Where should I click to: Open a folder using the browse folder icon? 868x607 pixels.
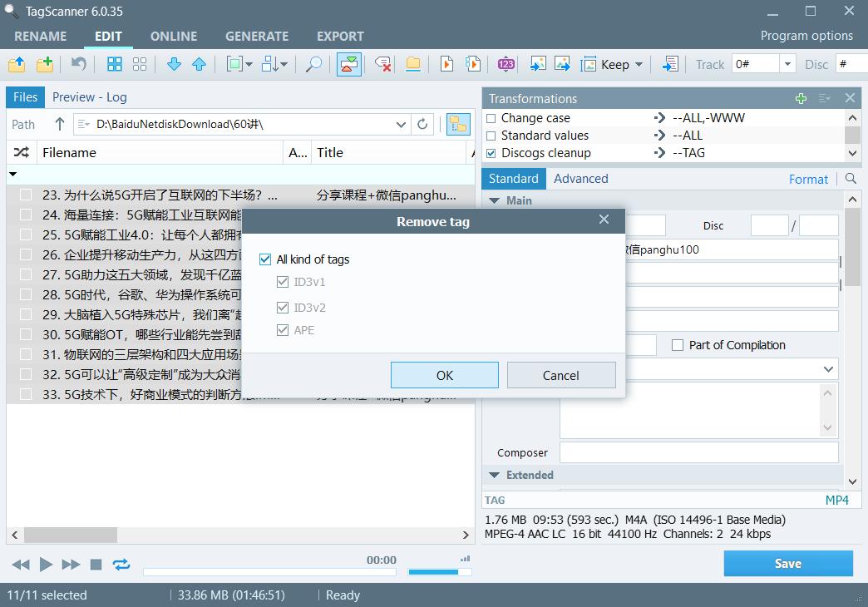[x=16, y=64]
